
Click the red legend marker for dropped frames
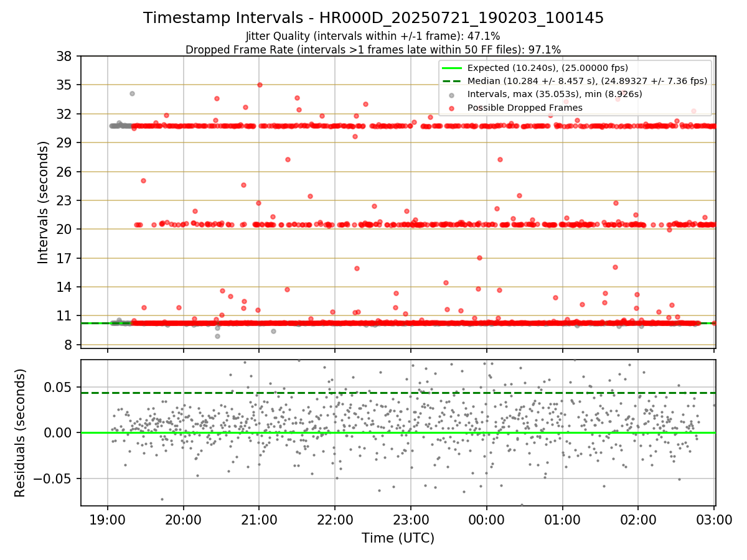[x=452, y=108]
